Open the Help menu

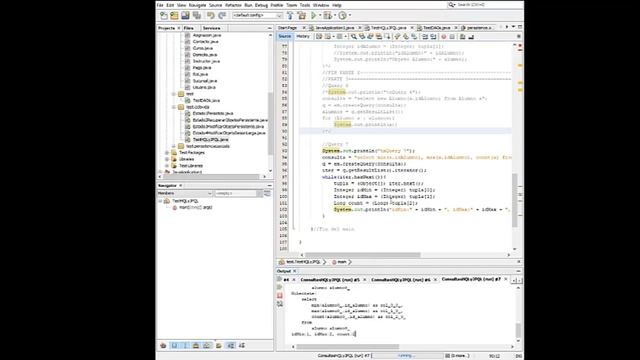(337, 5)
